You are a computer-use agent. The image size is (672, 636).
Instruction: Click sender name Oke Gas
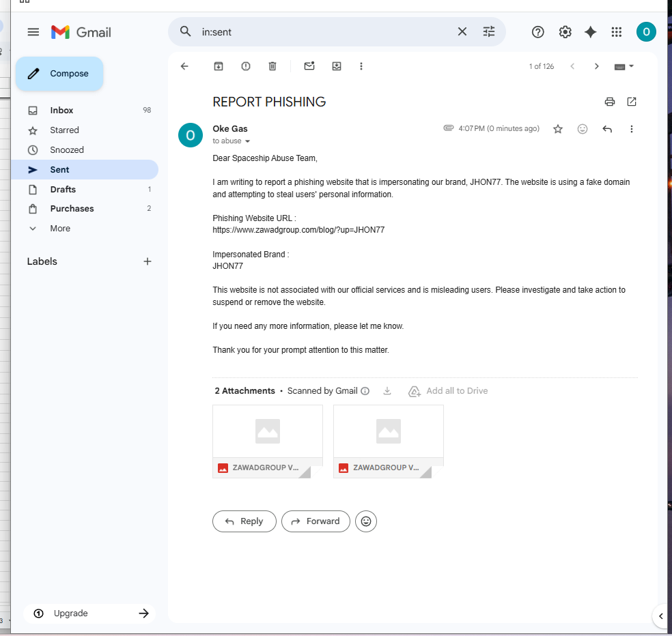tap(230, 129)
